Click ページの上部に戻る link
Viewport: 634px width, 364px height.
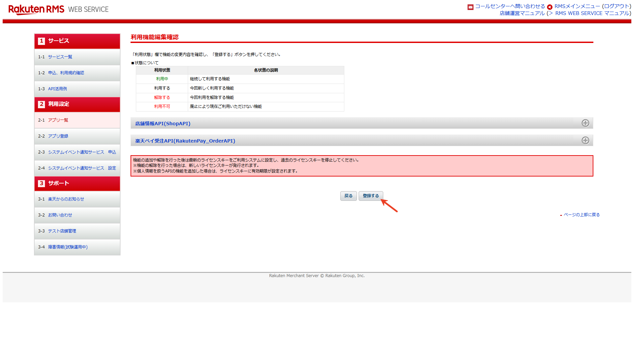point(581,215)
